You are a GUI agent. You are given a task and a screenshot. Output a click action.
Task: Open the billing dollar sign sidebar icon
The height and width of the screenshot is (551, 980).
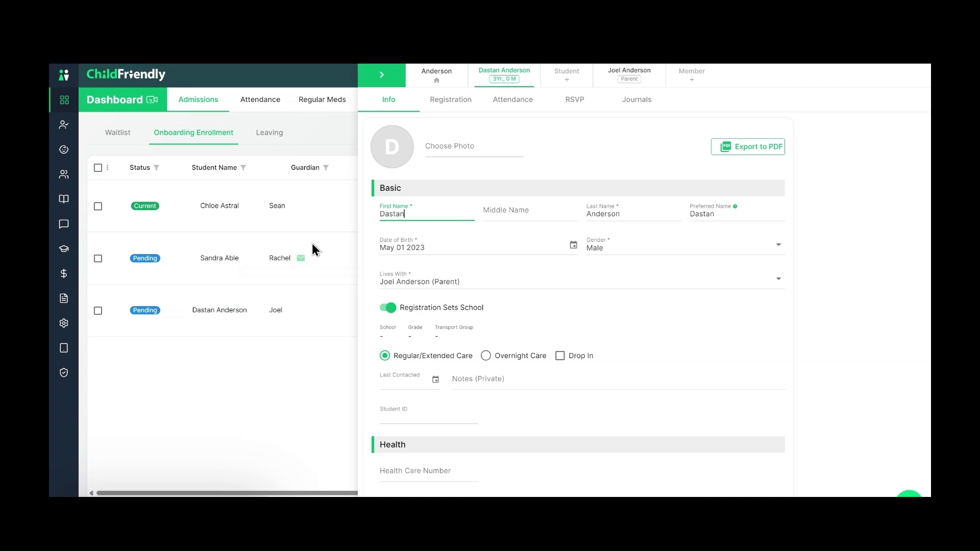point(64,273)
